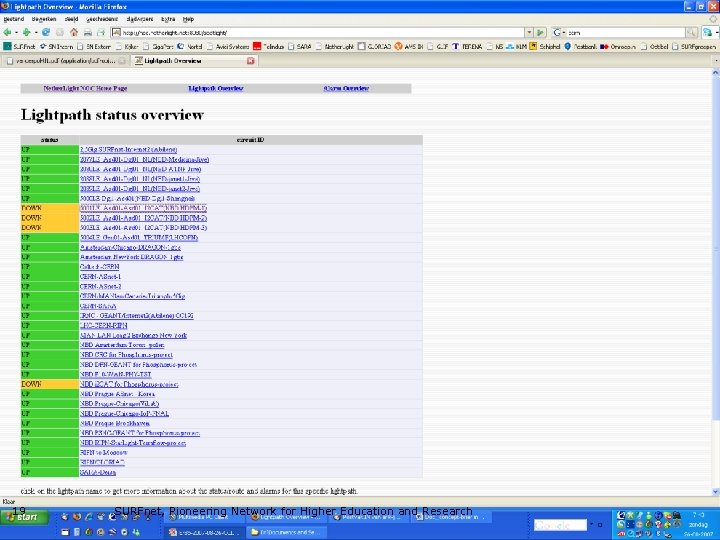The width and height of the screenshot is (720, 540).
Task: Open the NBD Amsterdam-Torun circuit link
Action: (x=122, y=345)
